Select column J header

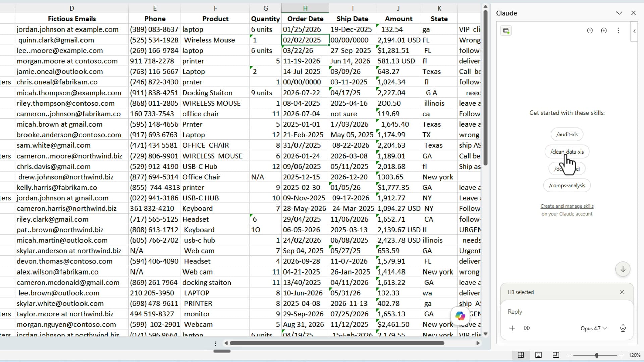click(x=398, y=8)
